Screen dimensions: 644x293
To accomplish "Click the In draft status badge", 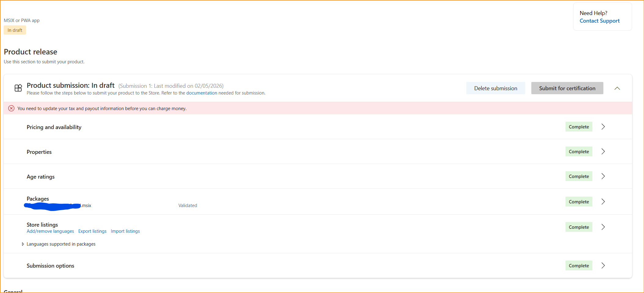I will pyautogui.click(x=14, y=30).
